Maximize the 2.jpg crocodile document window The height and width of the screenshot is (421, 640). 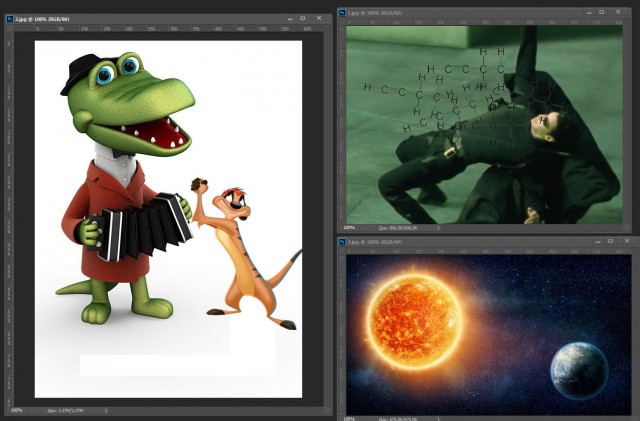[x=302, y=18]
